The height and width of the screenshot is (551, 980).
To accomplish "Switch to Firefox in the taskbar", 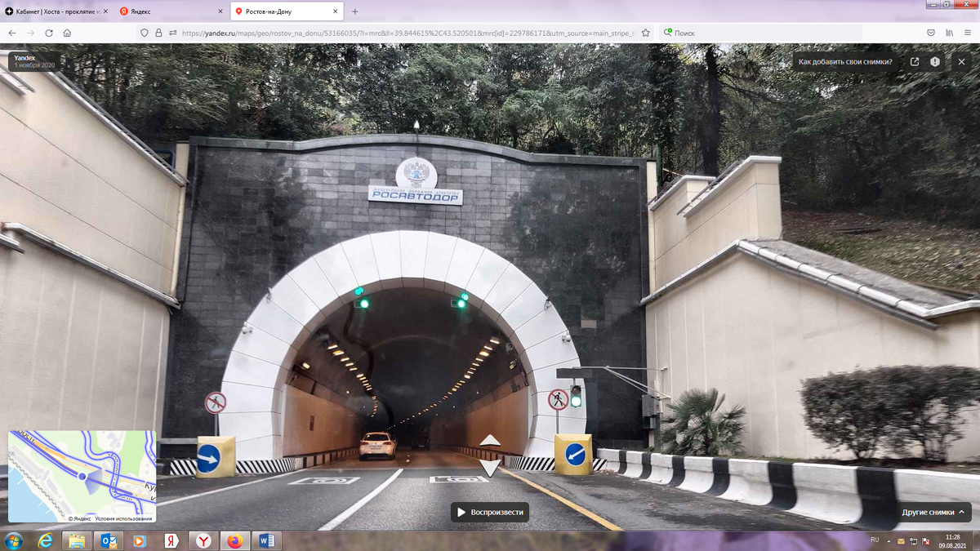I will (235, 541).
